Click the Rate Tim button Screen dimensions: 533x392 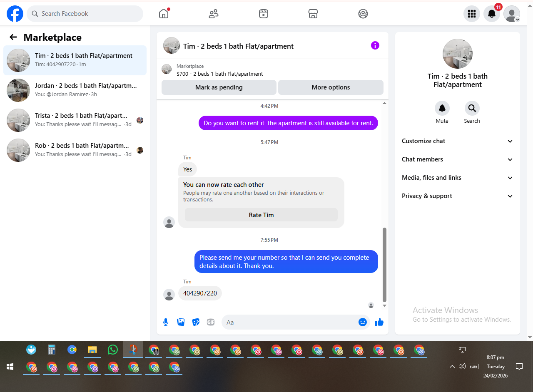click(261, 215)
